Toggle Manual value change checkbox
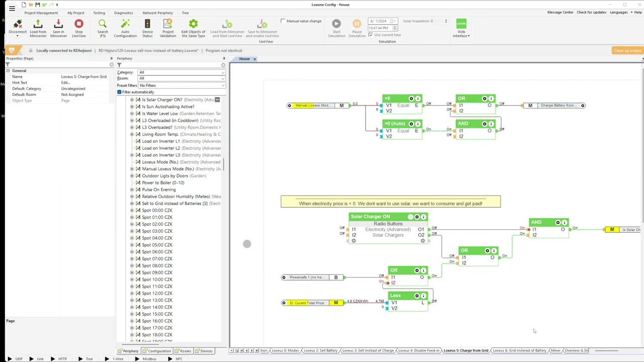This screenshot has width=644, height=362. pyautogui.click(x=283, y=21)
